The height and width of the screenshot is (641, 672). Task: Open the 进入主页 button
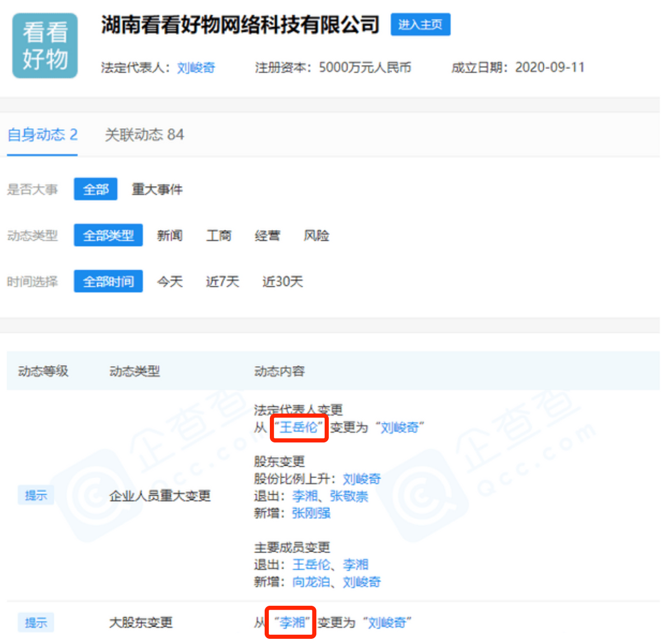pos(421,25)
